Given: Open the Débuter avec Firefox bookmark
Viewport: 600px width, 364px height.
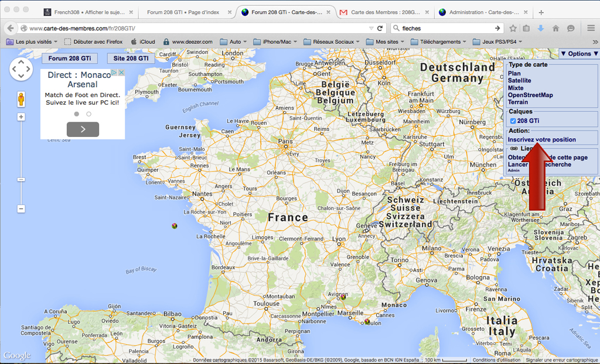Looking at the screenshot, I should pos(93,42).
